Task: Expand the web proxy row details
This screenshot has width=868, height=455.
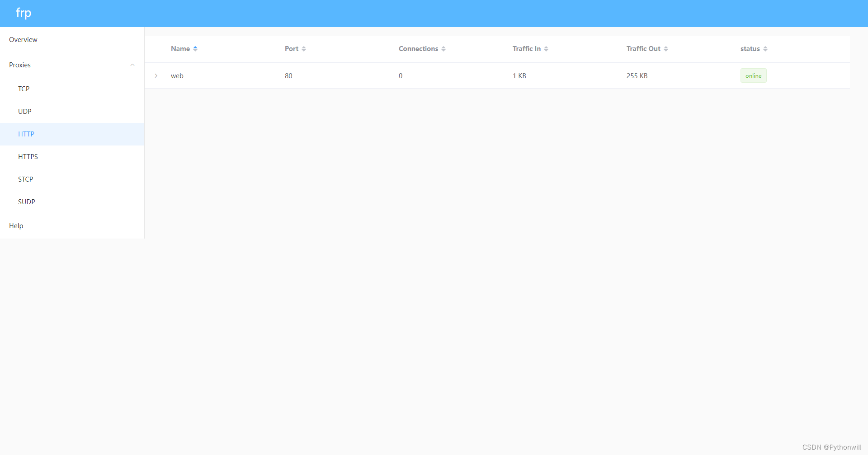Action: pos(156,76)
